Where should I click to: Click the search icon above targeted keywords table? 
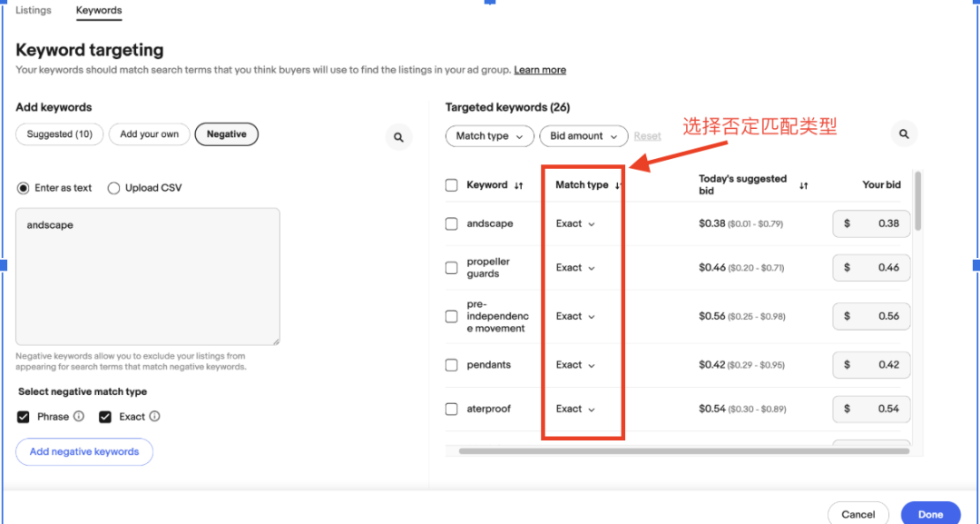[904, 133]
